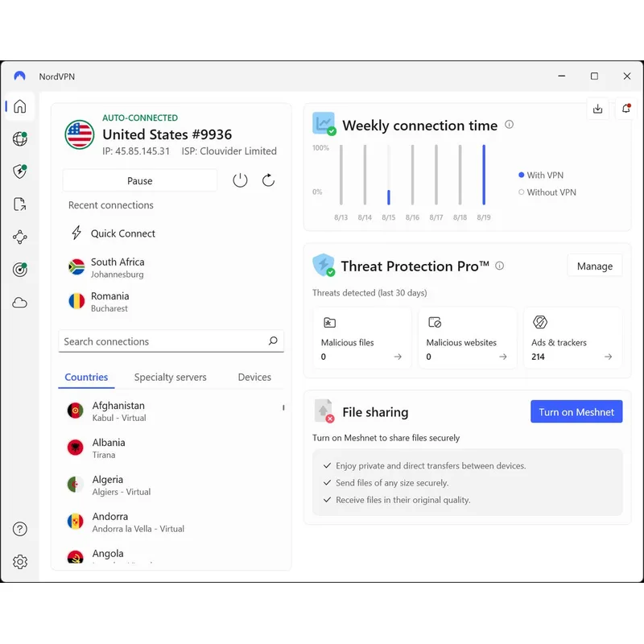Viewport: 644px width, 644px height.
Task: Switch to the Specialty servers tab
Action: pos(170,377)
